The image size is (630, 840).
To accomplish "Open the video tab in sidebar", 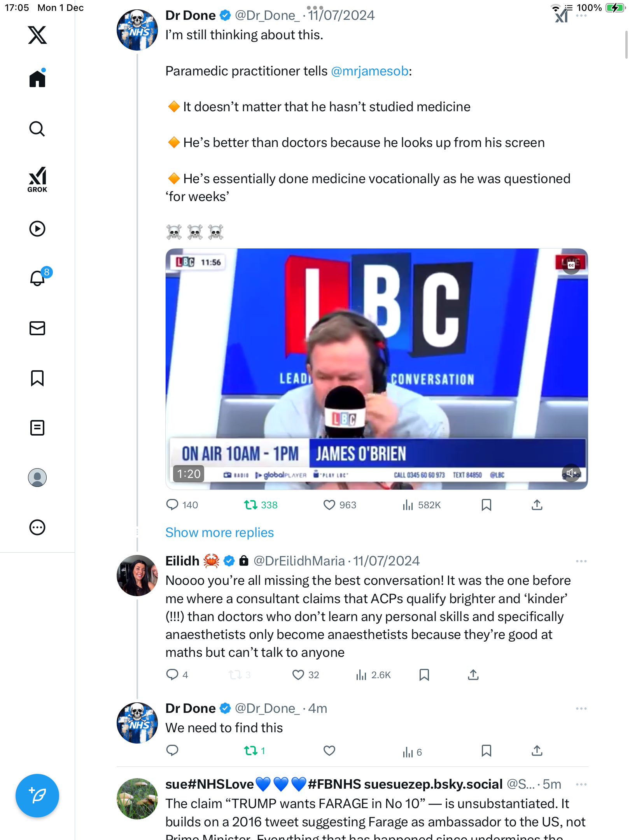I will point(37,229).
